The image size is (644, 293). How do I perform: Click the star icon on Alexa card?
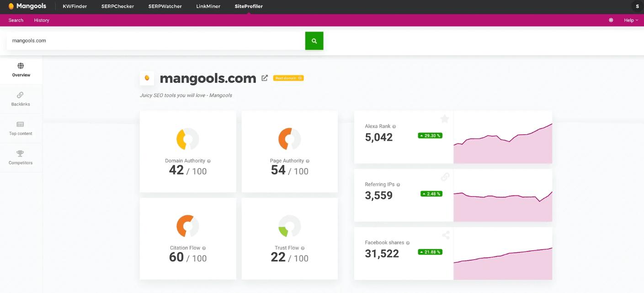pyautogui.click(x=445, y=119)
